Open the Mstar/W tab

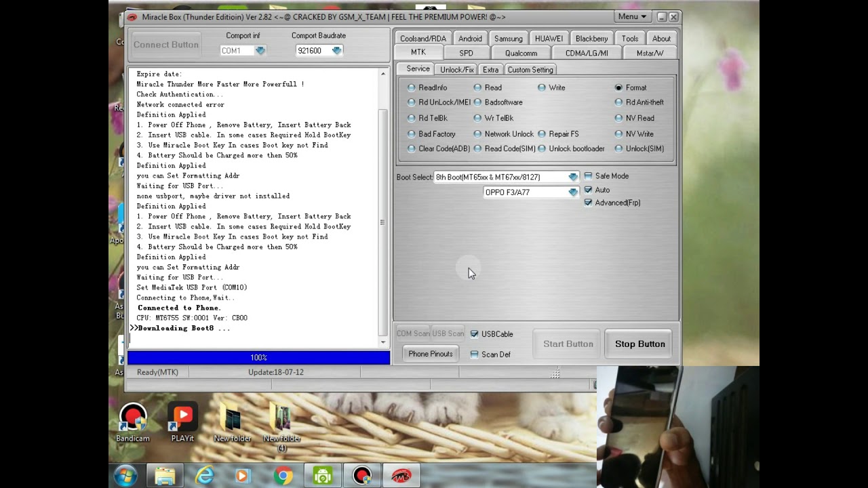point(650,53)
